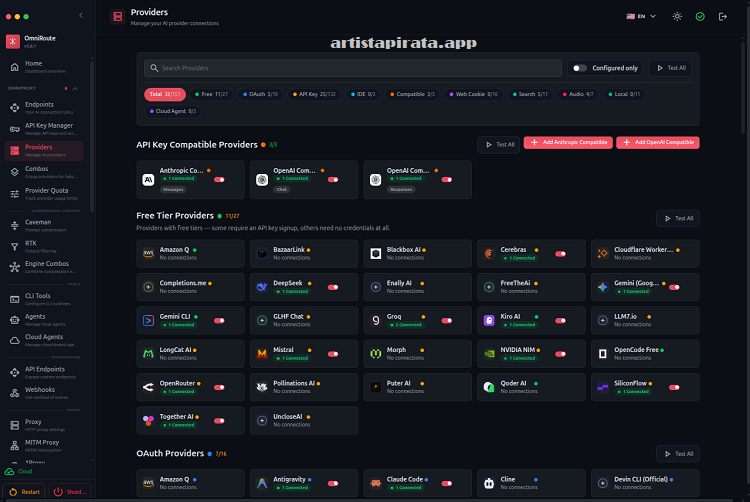The height and width of the screenshot is (502, 750).
Task: Filter providers by API Key
Action: tap(314, 94)
